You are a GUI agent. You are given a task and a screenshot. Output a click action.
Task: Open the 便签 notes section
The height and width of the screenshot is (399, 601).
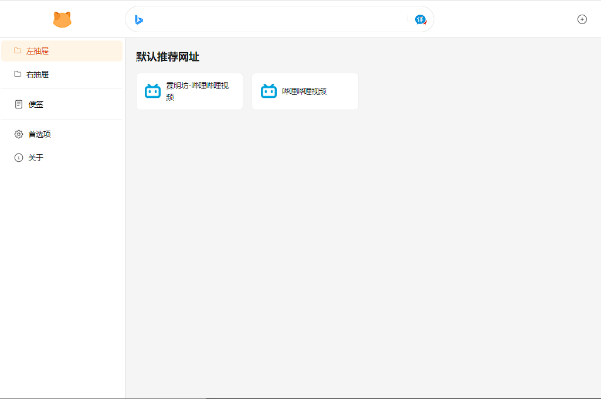pyautogui.click(x=62, y=104)
